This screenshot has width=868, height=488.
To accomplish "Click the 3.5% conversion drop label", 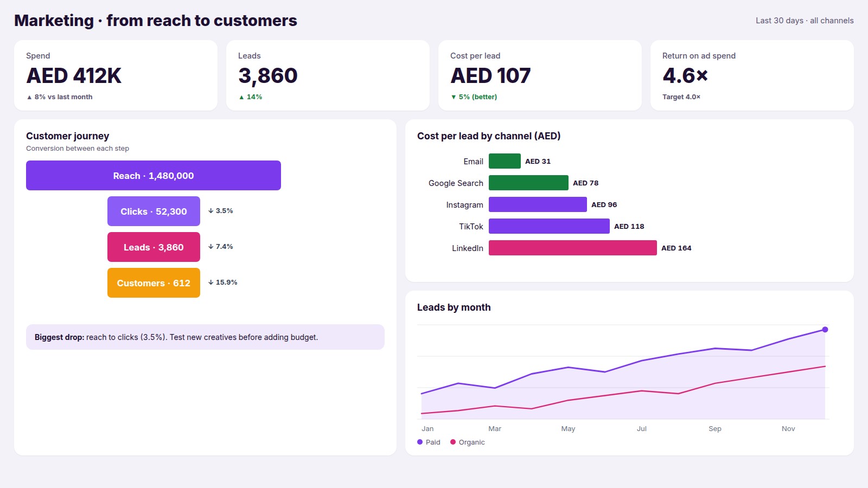I will pyautogui.click(x=221, y=211).
